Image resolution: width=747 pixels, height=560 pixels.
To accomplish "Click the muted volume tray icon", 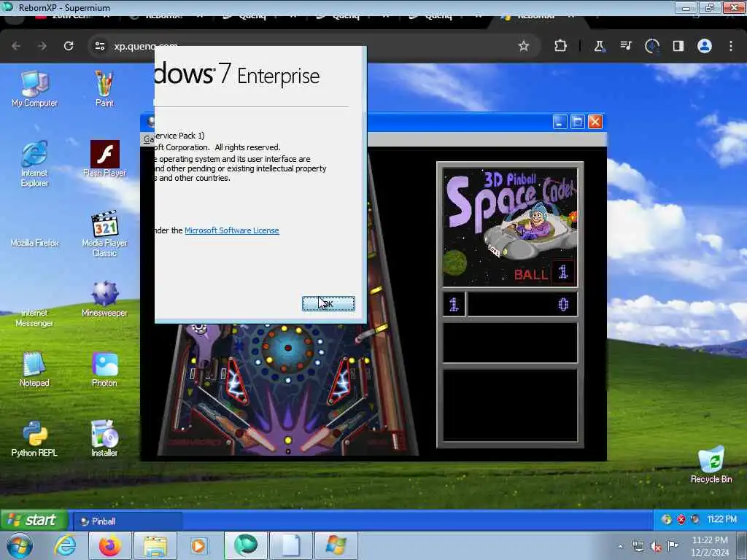I will click(x=656, y=547).
